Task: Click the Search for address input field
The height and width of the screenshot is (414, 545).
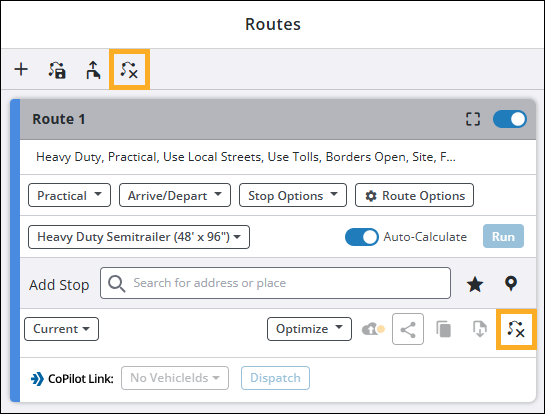Action: [275, 283]
